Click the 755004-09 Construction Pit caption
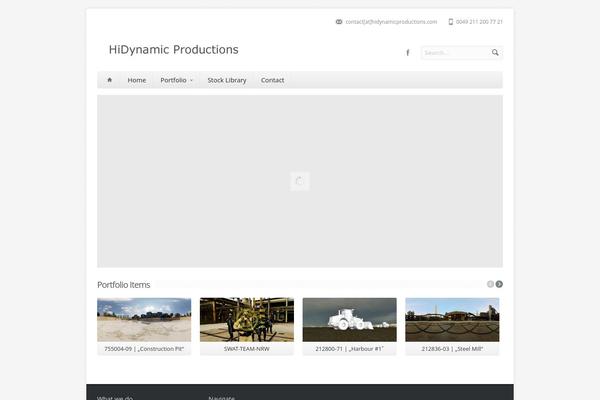The image size is (600, 400). (x=144, y=349)
